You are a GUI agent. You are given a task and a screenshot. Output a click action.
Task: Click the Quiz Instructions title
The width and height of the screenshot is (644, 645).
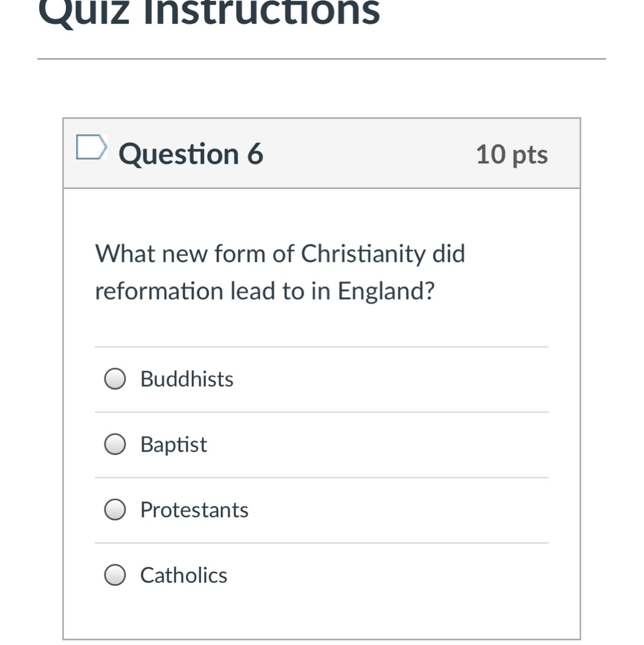(x=209, y=12)
